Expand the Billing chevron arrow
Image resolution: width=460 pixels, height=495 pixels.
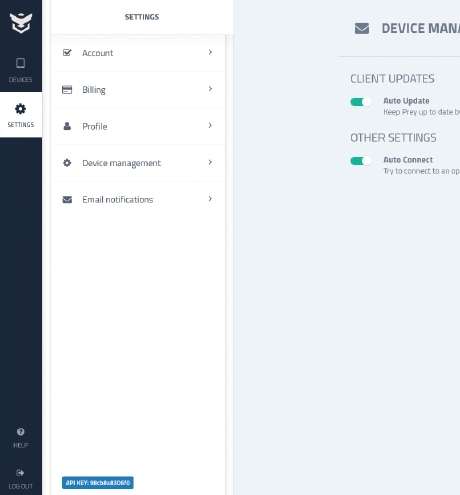point(210,89)
